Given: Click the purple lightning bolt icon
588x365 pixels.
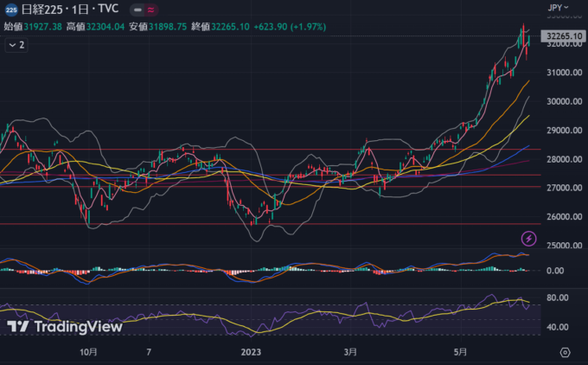Looking at the screenshot, I should point(528,238).
